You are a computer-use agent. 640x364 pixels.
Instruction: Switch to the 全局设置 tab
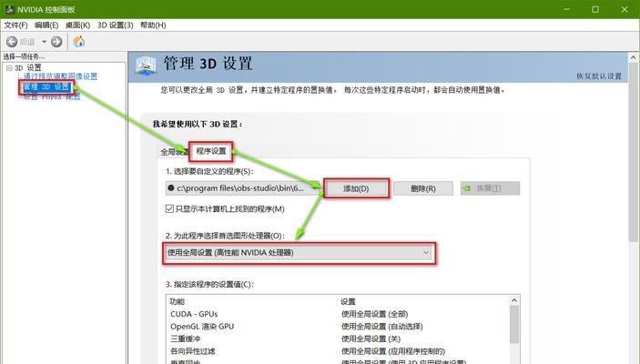pos(174,152)
